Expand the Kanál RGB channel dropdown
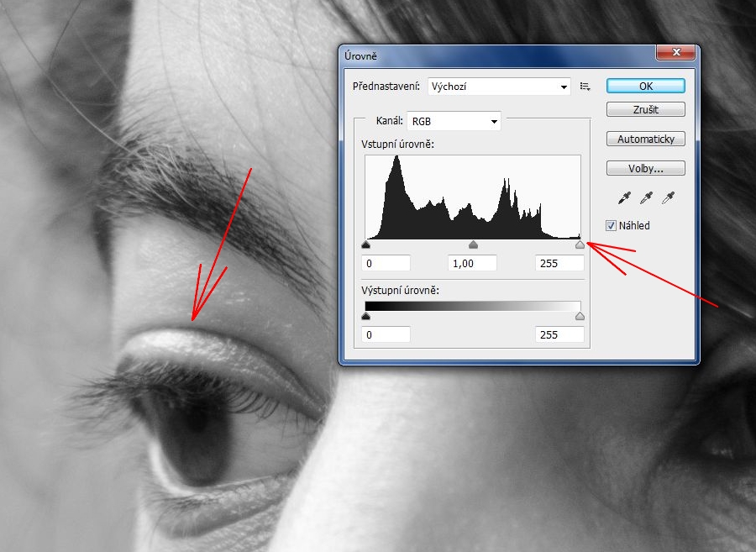 click(x=454, y=121)
